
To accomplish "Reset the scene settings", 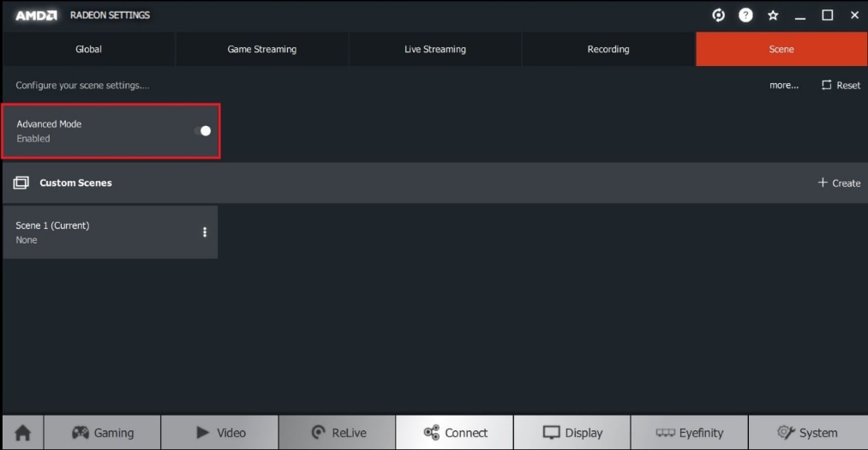I will click(x=841, y=86).
